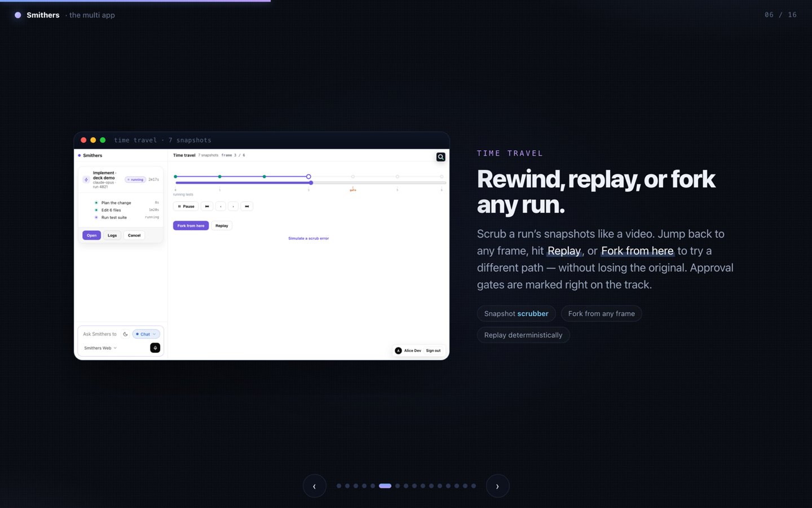Viewport: 812px width, 508px height.
Task: Click the Smithers logo dot in deck header
Action: (x=17, y=15)
